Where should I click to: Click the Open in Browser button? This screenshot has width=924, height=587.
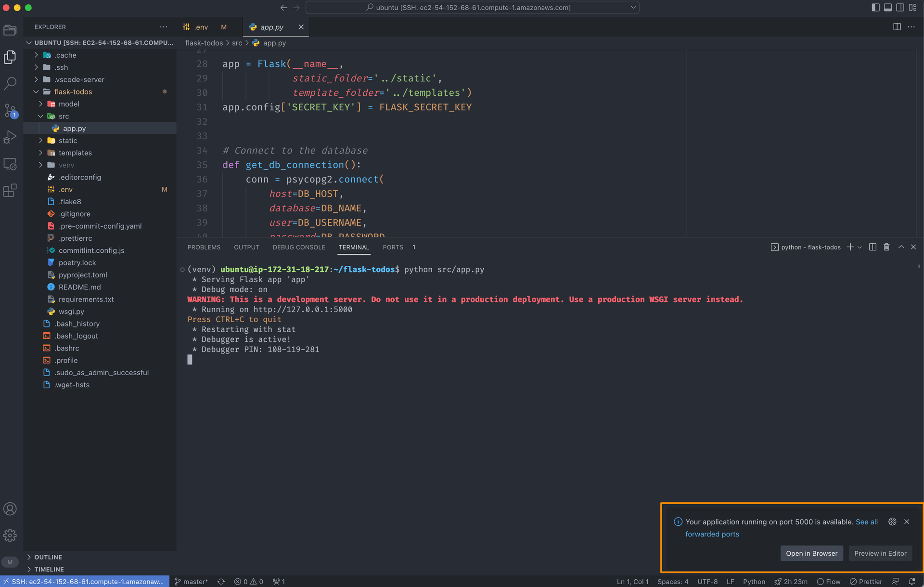click(811, 553)
